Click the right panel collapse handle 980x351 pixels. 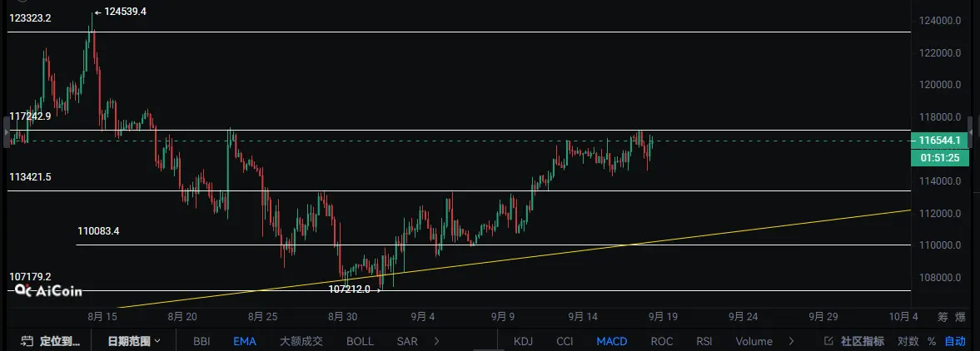971,133
